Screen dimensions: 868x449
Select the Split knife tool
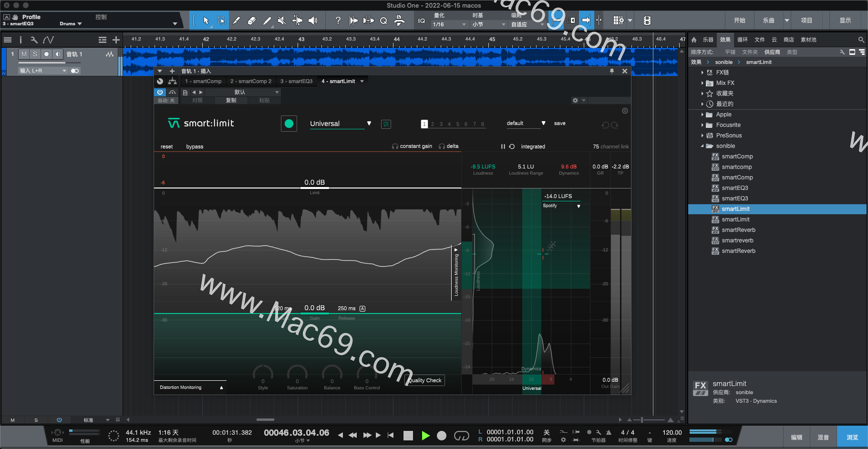[x=237, y=21]
